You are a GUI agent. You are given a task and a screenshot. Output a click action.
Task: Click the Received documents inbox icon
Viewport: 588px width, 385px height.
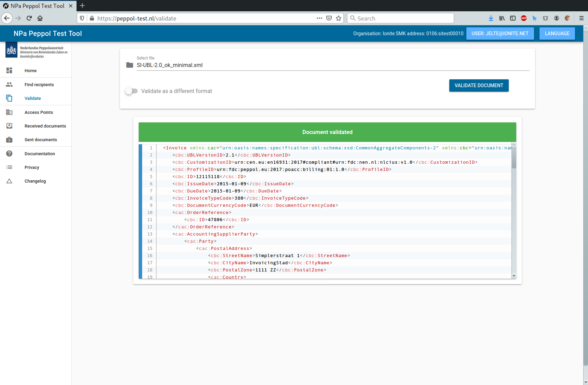(x=9, y=126)
